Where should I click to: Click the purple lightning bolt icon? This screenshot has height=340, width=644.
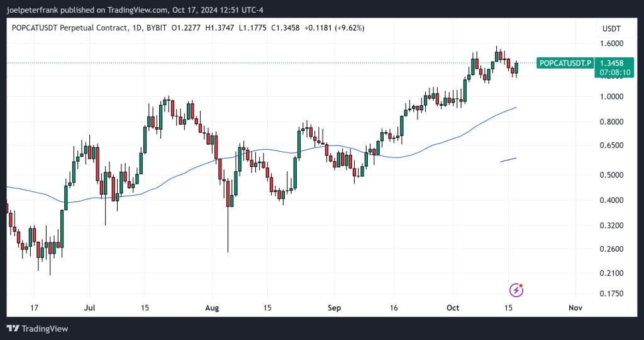516,290
